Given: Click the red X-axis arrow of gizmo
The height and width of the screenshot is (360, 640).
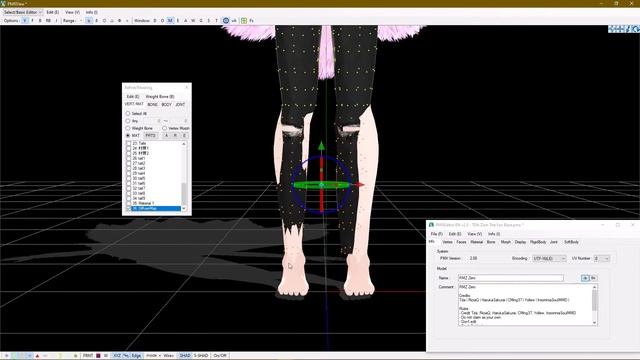Looking at the screenshot, I should pos(359,185).
